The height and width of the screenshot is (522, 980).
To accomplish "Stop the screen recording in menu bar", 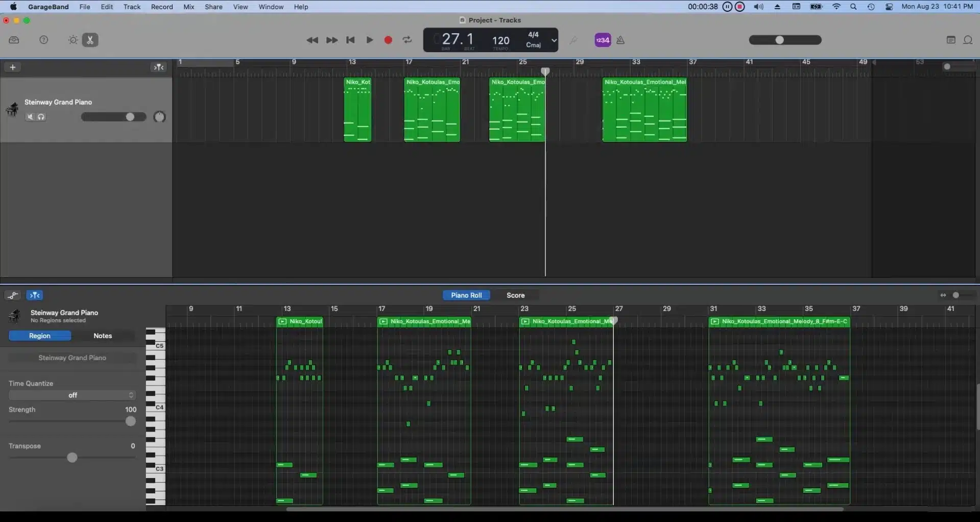I will (x=740, y=7).
